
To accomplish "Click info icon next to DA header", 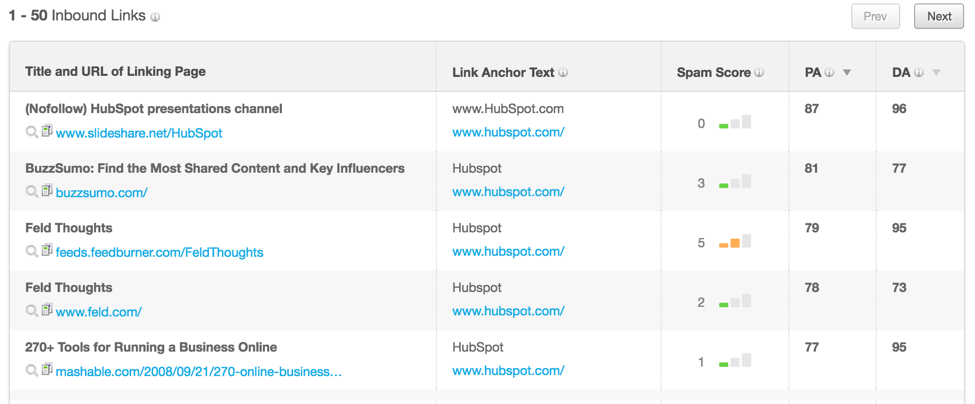I will click(918, 73).
